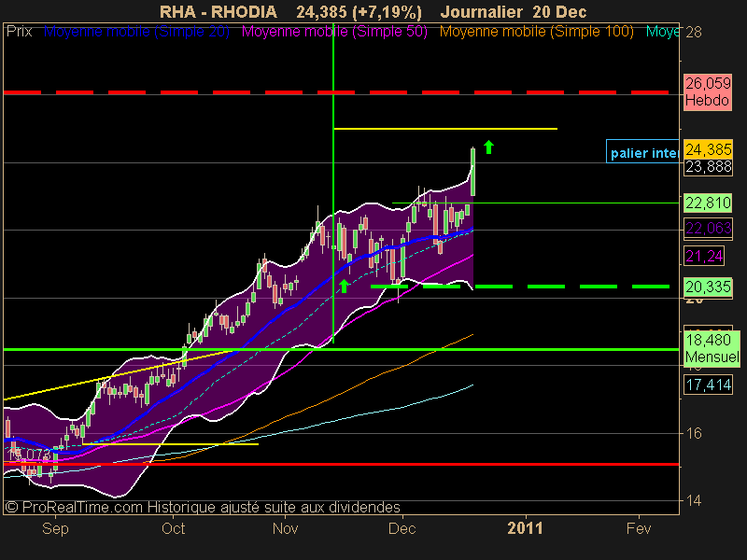The height and width of the screenshot is (560, 747).
Task: Click the "14" value on the price axis
Action: point(694,500)
